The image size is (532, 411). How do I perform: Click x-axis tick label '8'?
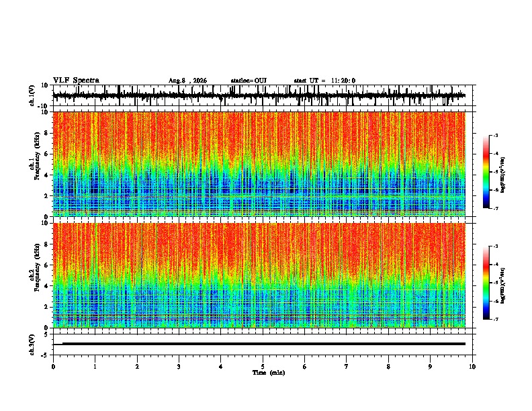[388, 367]
